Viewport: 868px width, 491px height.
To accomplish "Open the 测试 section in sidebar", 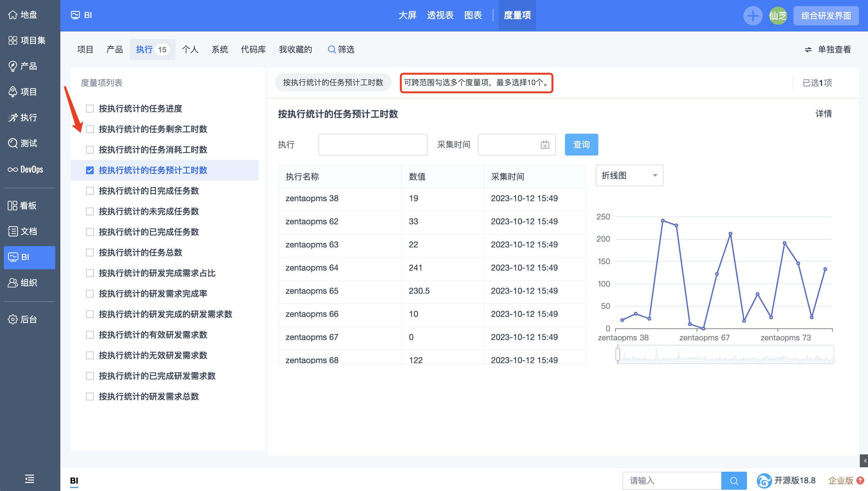I will [29, 143].
